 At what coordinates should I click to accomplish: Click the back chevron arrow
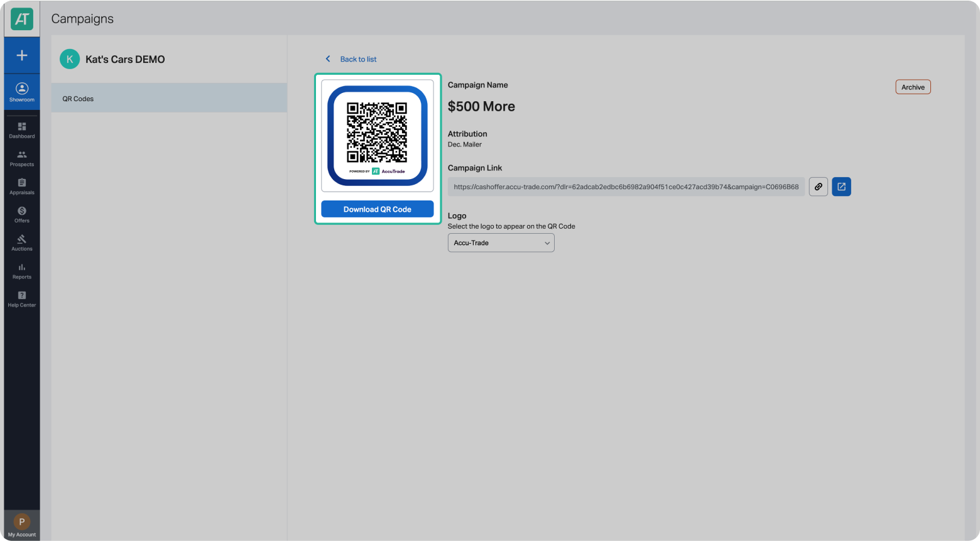(328, 59)
